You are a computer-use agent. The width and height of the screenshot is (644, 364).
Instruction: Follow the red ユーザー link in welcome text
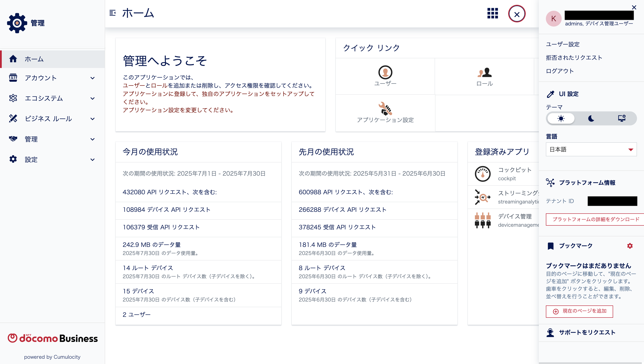coord(134,85)
